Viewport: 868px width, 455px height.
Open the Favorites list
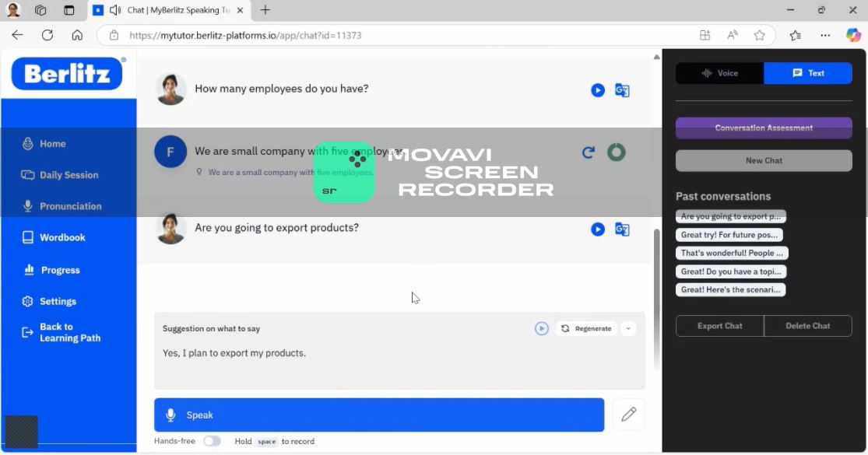coord(796,35)
